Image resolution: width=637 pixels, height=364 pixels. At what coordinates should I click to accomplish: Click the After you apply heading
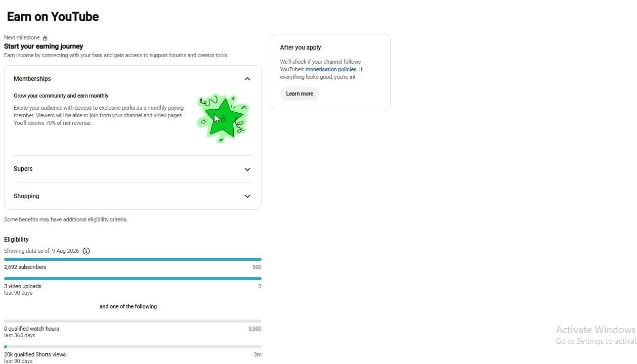tap(301, 48)
